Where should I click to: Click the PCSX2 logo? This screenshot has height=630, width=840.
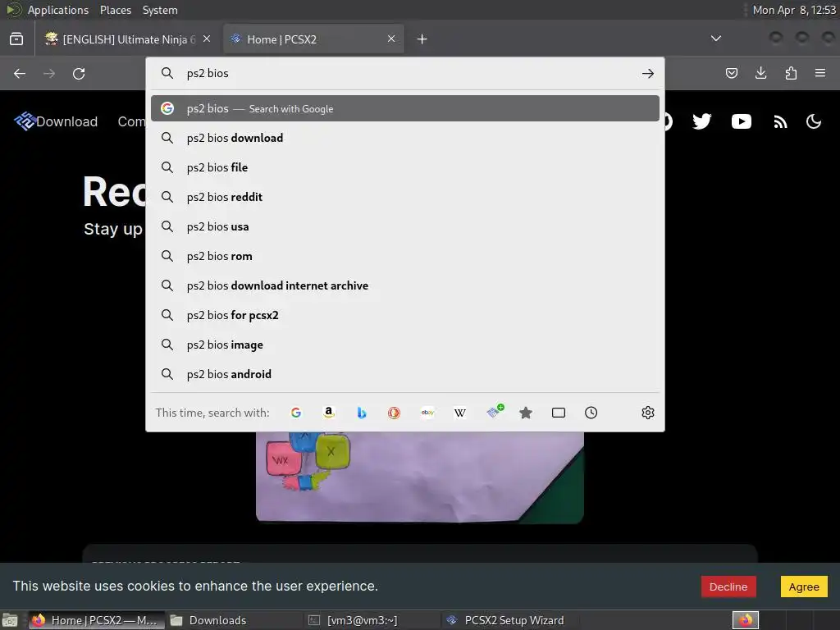pyautogui.click(x=24, y=121)
